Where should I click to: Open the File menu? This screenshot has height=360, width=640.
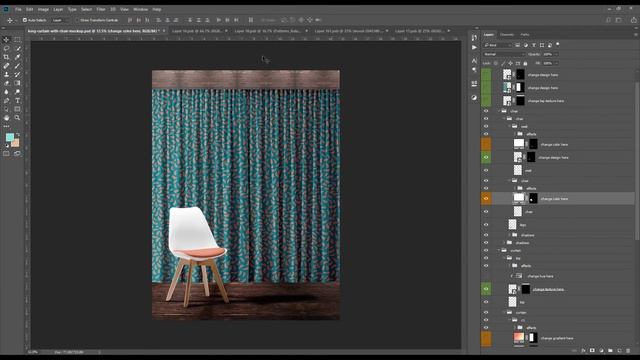18,9
